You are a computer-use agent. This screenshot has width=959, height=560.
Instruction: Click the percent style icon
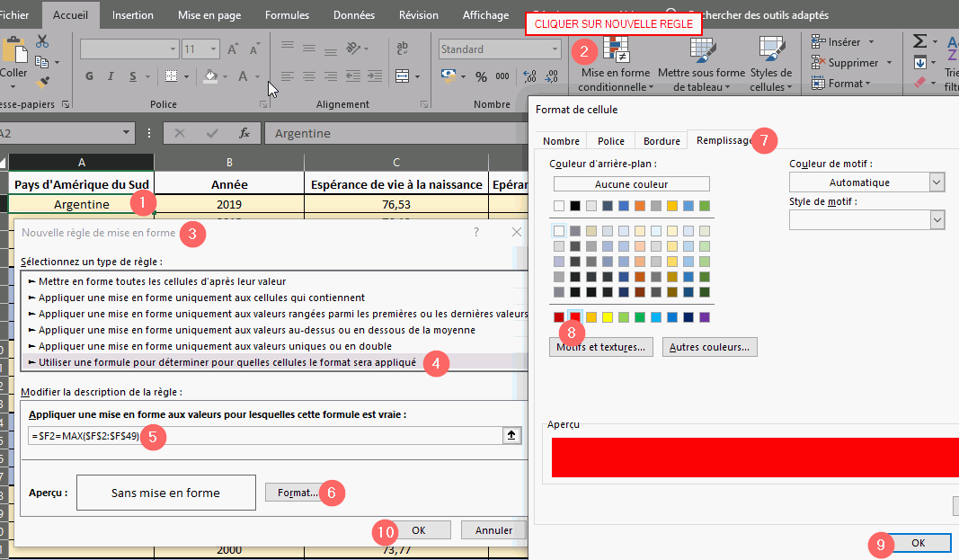pos(481,76)
